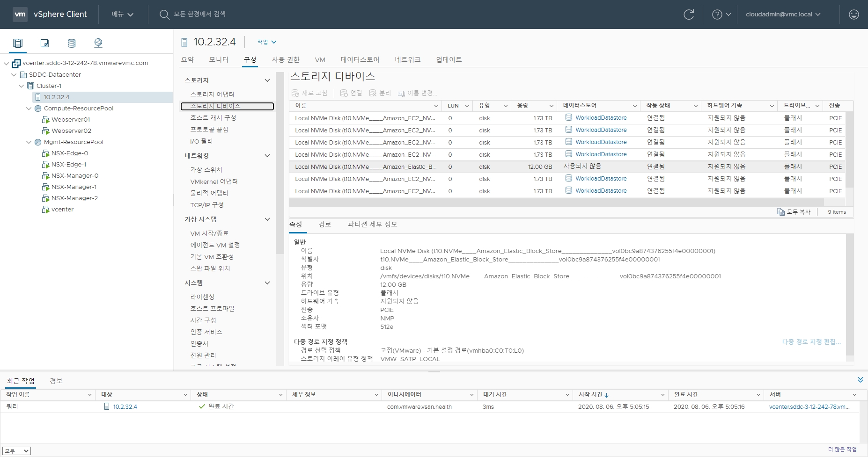Screen dimensions: 868x457
Task: Select the vcenter VM icon in tree
Action: 45,210
